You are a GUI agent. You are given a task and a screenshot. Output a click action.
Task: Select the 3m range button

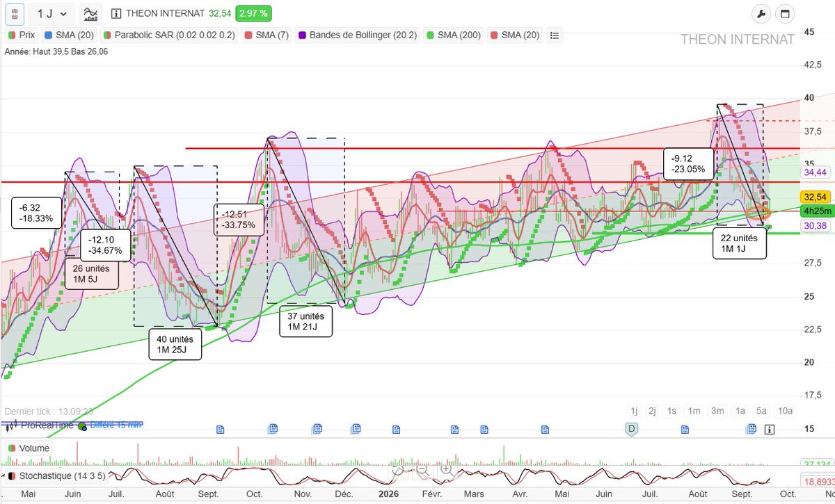point(717,411)
